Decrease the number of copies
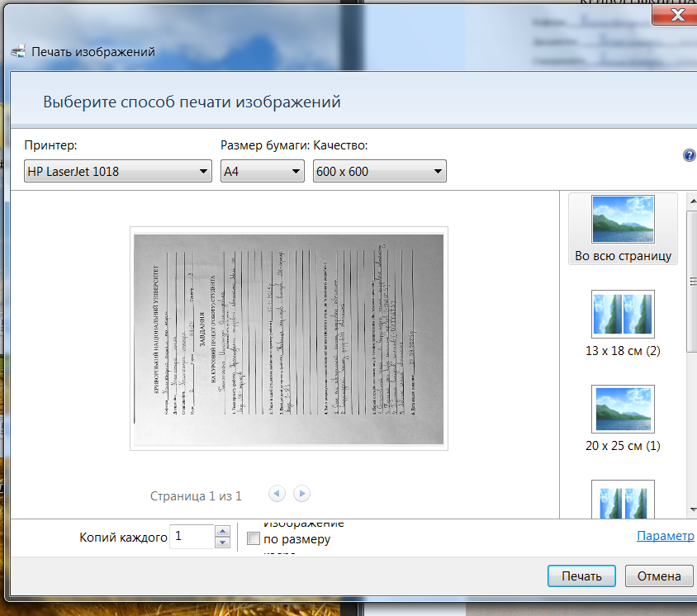 click(222, 543)
